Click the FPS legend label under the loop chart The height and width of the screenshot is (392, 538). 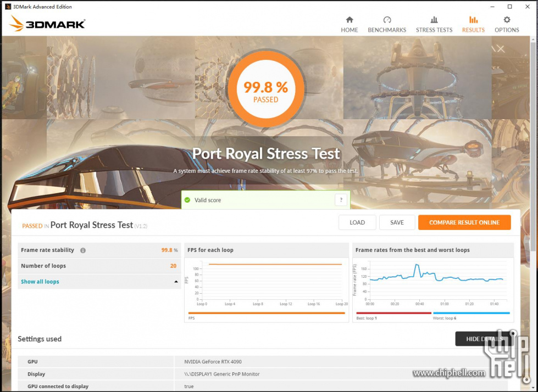191,318
